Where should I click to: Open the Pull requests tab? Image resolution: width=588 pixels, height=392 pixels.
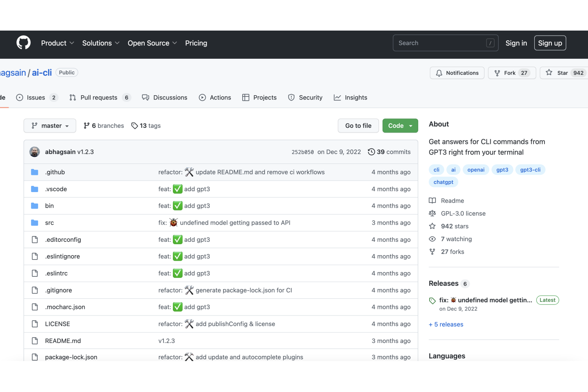(x=100, y=98)
